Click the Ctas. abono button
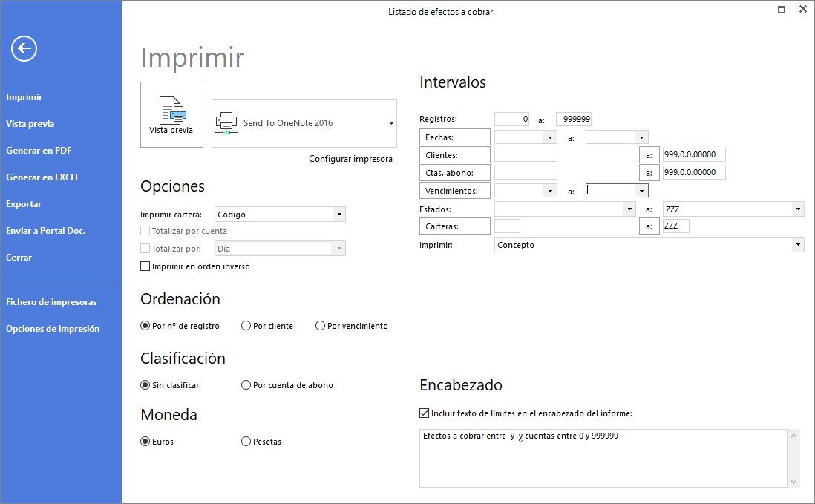 (x=454, y=172)
